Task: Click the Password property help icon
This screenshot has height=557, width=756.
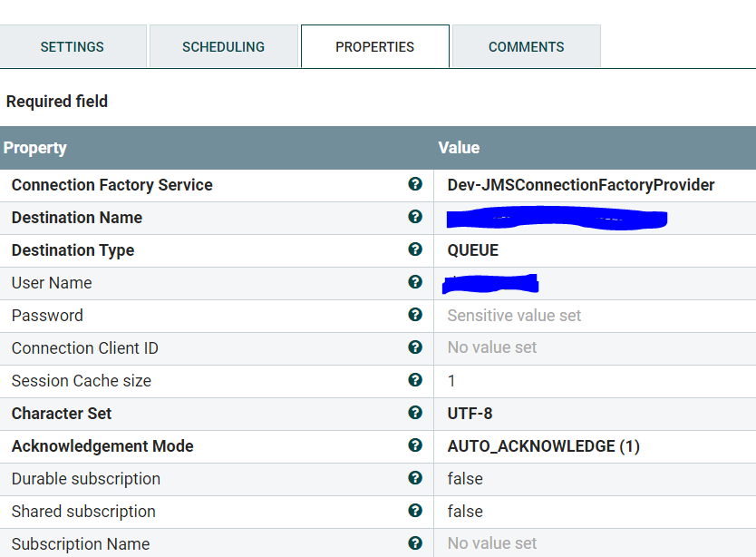Action: pyautogui.click(x=415, y=315)
